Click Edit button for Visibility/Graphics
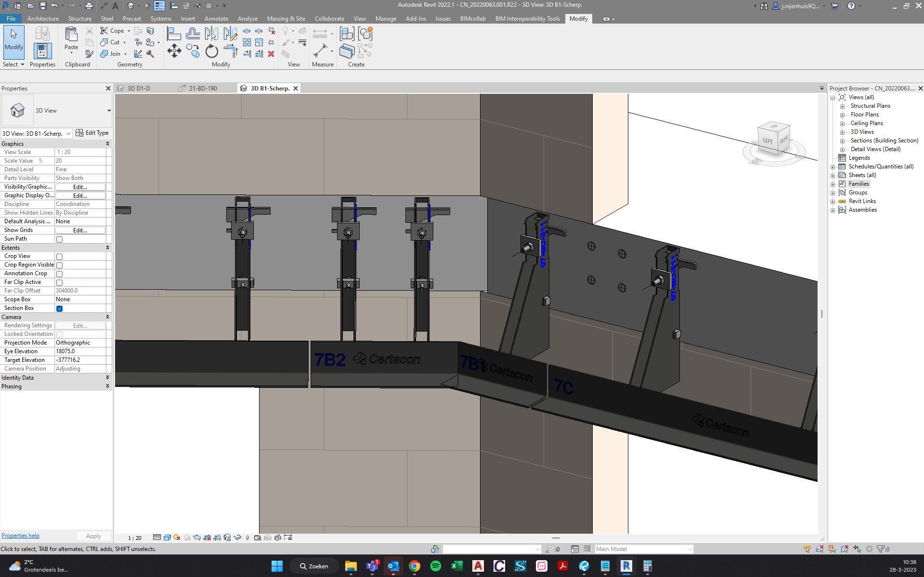Viewport: 924px width, 577px height. [x=80, y=187]
